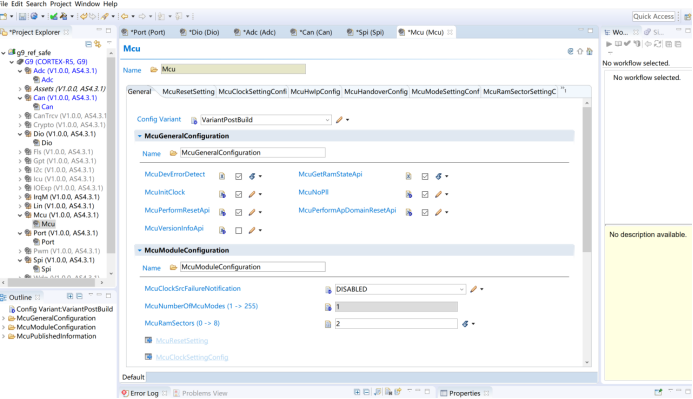Click the globe icon in main toolbar
Image resolution: width=693 pixels, height=399 pixels.
point(34,16)
